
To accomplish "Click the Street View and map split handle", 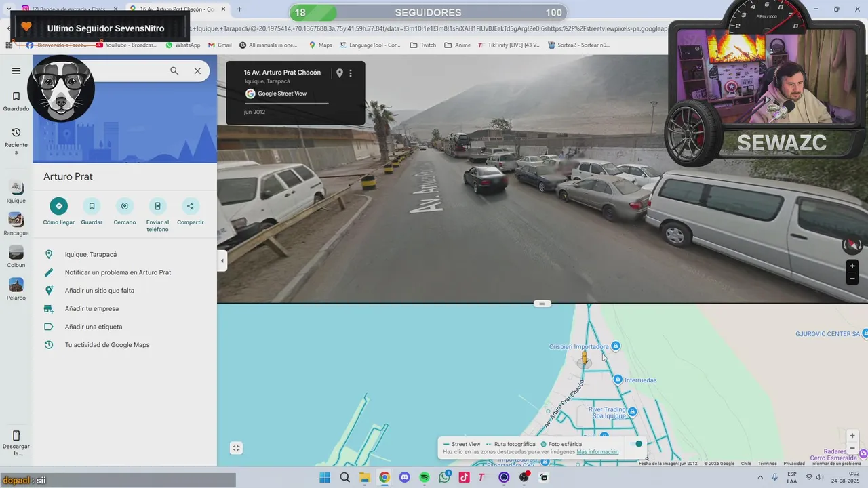I will point(542,304).
